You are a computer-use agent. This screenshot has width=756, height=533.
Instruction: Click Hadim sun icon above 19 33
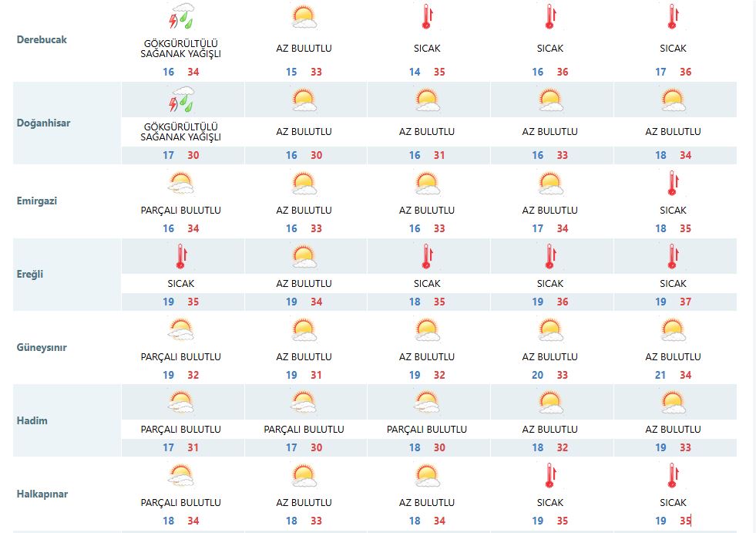[x=673, y=403]
